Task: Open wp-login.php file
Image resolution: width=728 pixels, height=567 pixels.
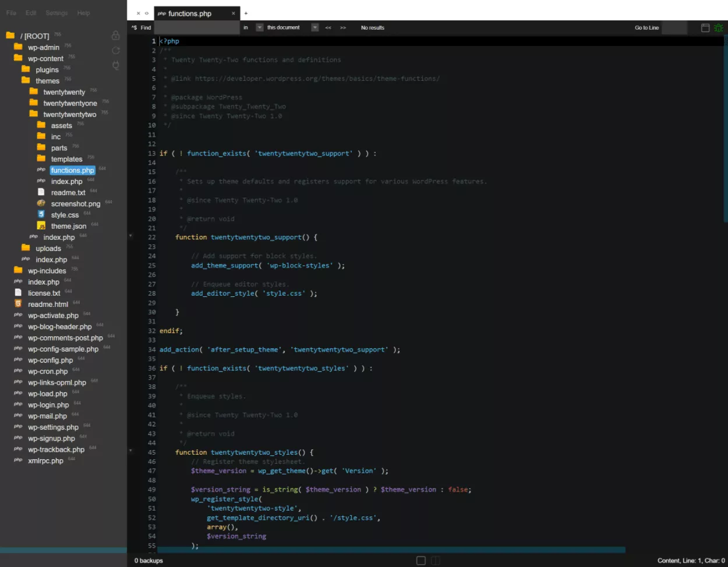Action: pos(48,405)
